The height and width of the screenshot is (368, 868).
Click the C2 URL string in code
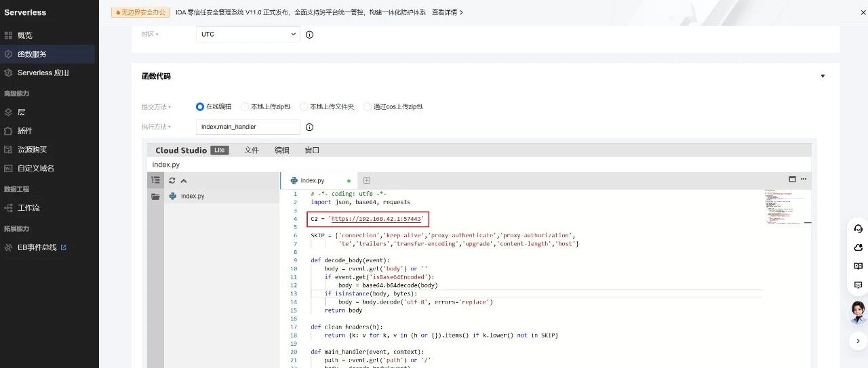tap(378, 219)
